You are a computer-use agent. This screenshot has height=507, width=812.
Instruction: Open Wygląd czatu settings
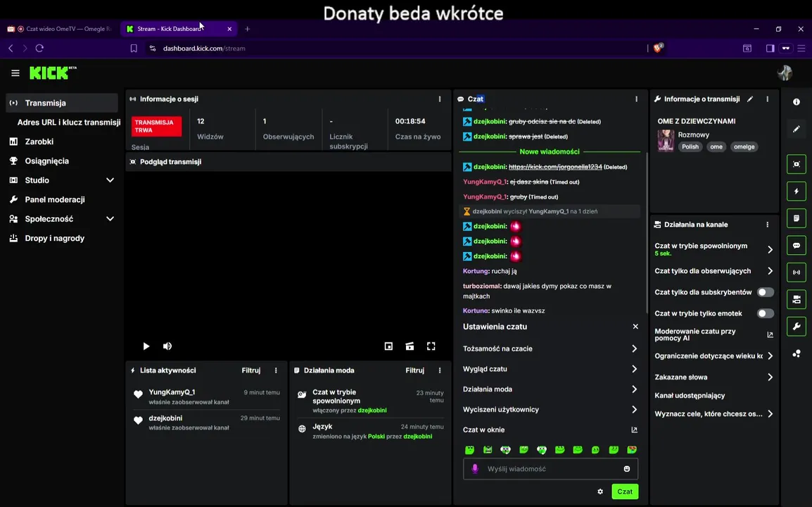tap(550, 369)
